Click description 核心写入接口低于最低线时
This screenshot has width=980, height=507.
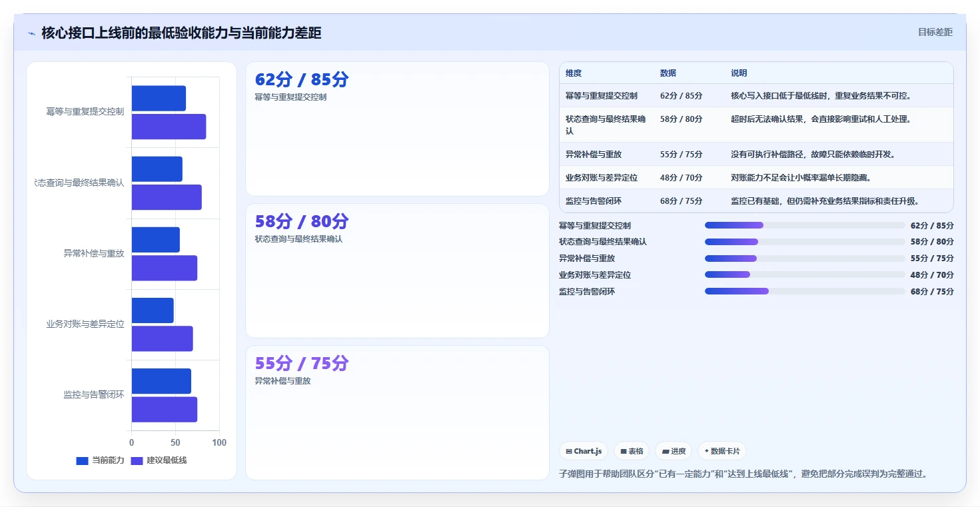(x=821, y=96)
